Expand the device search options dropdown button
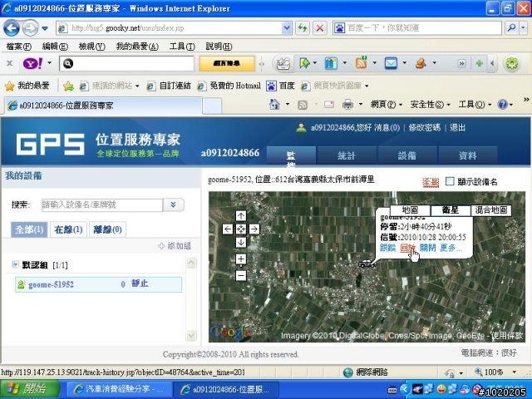The height and width of the screenshot is (399, 532). point(174,204)
